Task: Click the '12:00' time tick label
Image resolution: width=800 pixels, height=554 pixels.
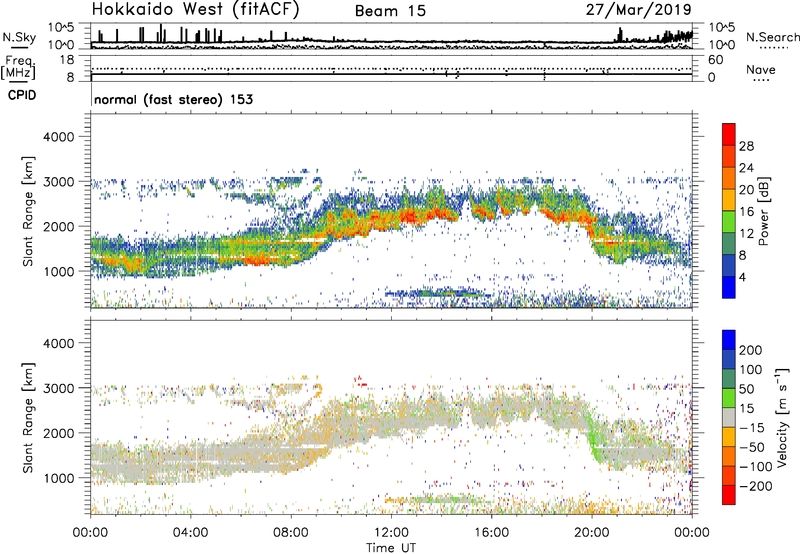Action: click(391, 533)
